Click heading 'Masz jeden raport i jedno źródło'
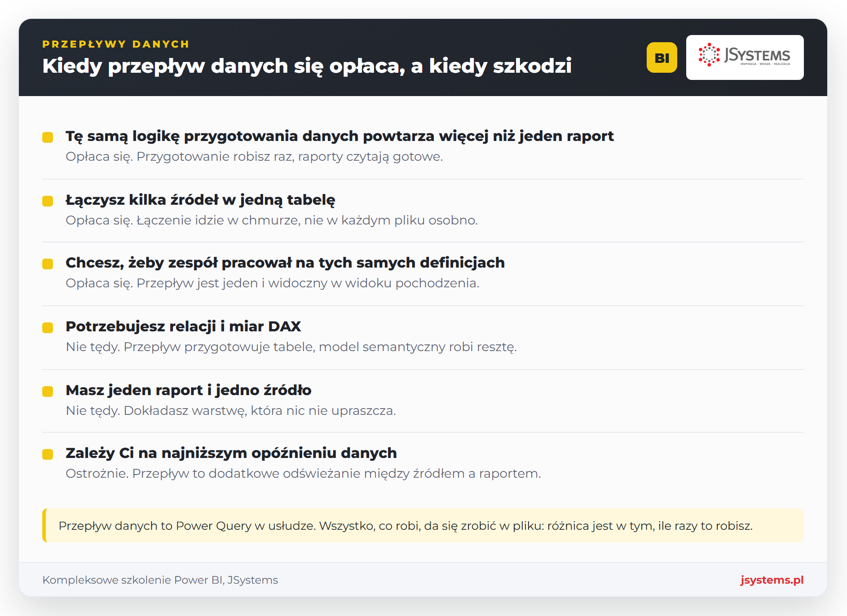Viewport: 847px width, 616px height. click(x=189, y=390)
